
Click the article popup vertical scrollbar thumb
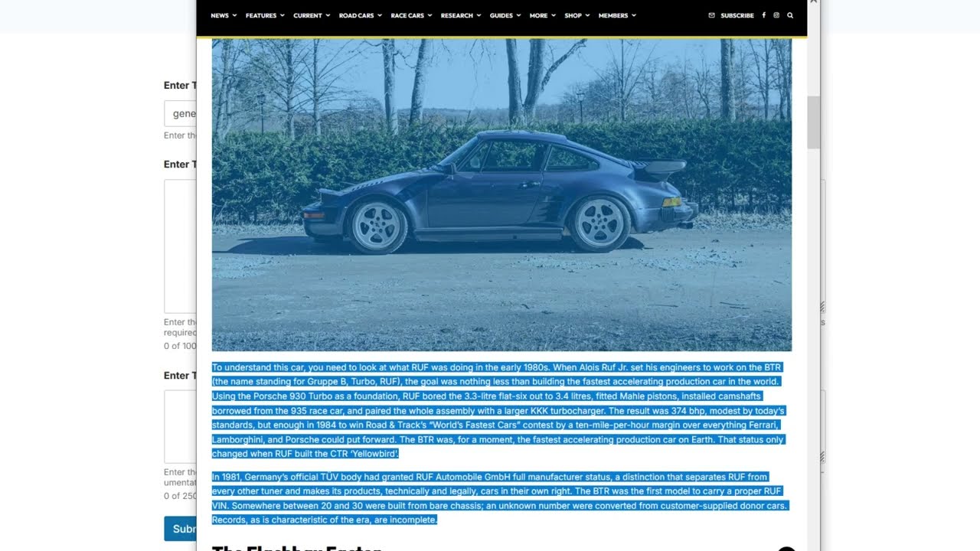(813, 122)
